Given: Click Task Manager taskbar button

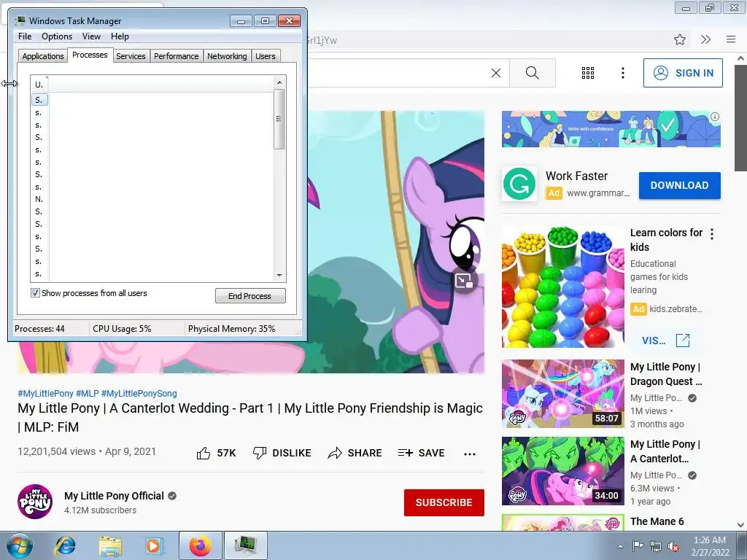Looking at the screenshot, I should (x=246, y=545).
